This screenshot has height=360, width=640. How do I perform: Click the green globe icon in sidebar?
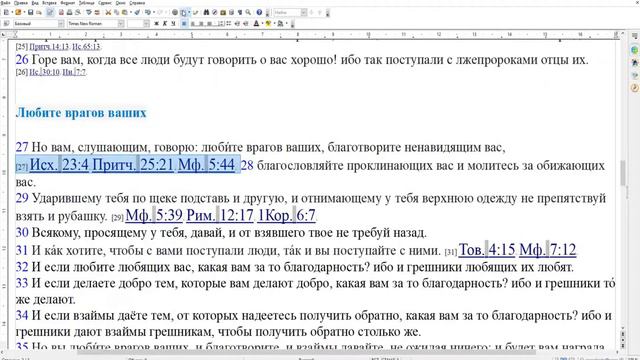(635, 50)
